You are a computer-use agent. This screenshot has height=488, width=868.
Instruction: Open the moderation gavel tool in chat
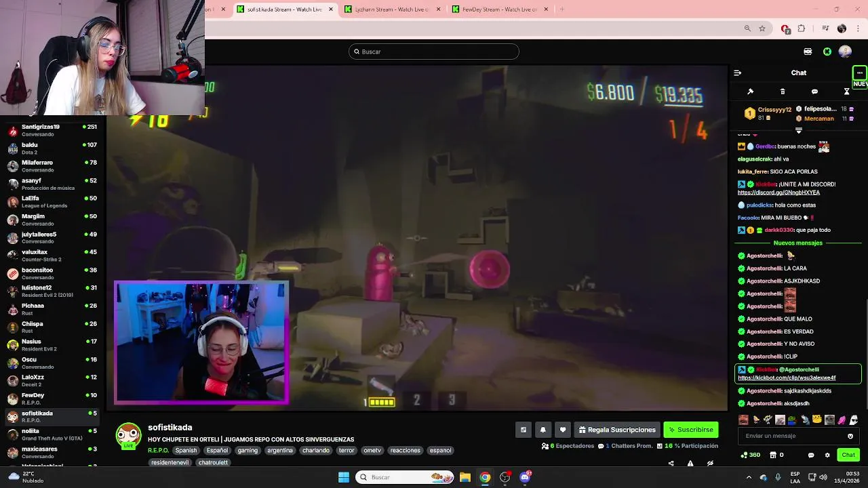click(750, 91)
